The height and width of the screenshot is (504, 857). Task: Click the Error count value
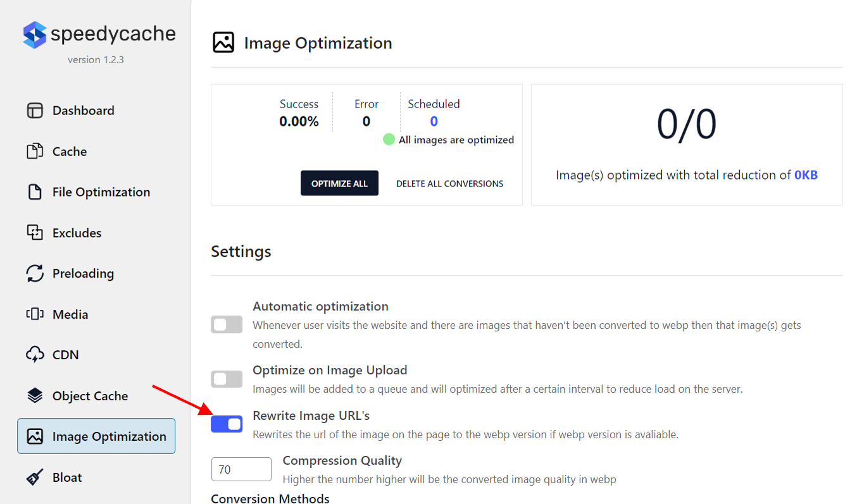[366, 121]
